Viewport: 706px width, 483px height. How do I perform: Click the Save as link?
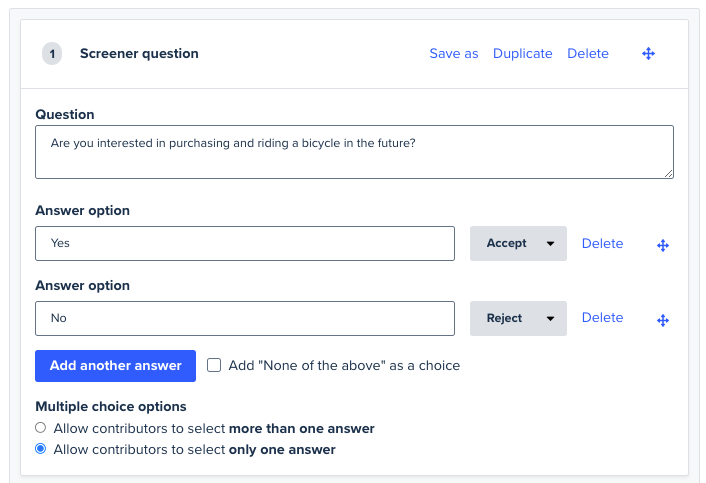pyautogui.click(x=454, y=54)
